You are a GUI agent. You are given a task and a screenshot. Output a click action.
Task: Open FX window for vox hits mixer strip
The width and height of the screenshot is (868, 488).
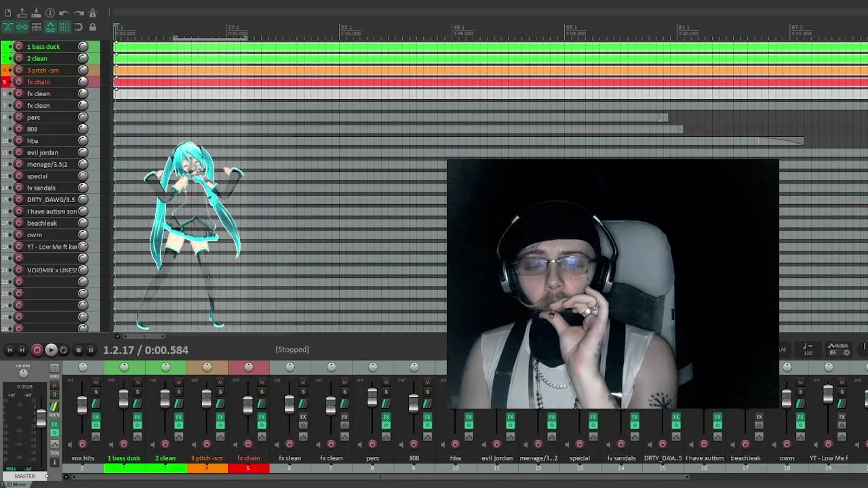pos(96,417)
